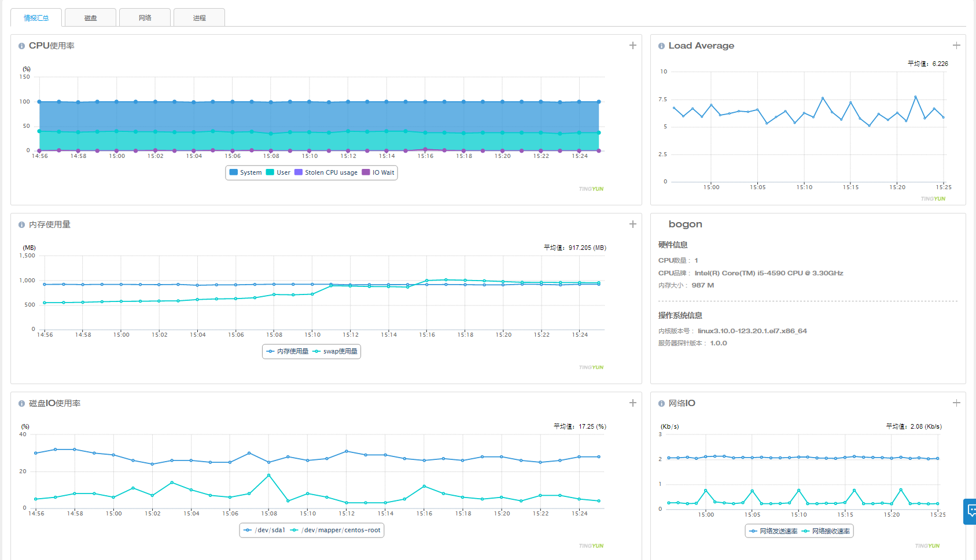Toggle /dev/sda1 series in disk legend

point(264,530)
